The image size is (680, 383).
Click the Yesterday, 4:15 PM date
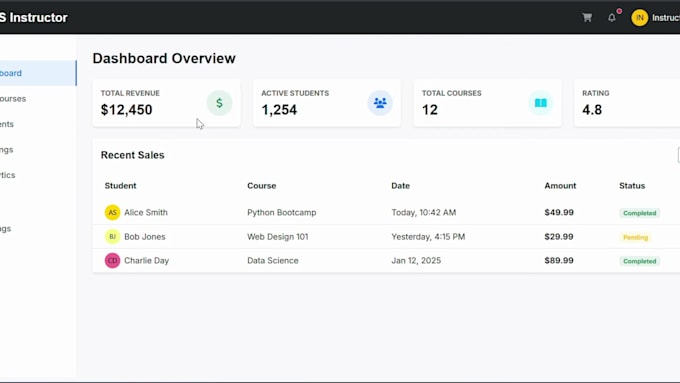pyautogui.click(x=428, y=237)
